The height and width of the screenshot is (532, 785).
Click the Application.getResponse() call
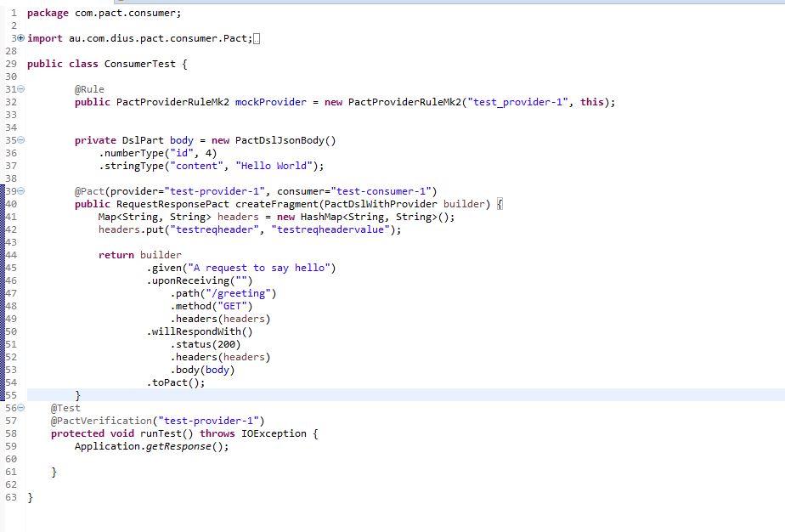(152, 446)
